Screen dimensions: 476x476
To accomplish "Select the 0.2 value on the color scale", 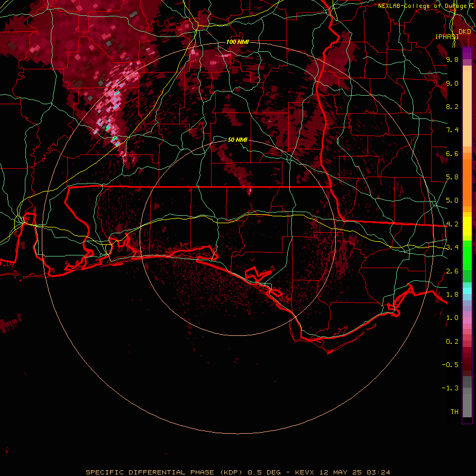I will (x=452, y=342).
